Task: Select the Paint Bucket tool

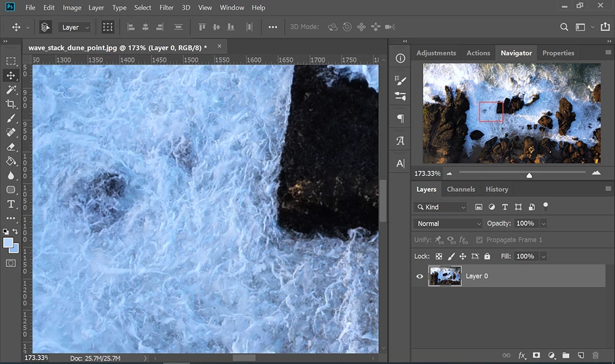Action: click(11, 161)
